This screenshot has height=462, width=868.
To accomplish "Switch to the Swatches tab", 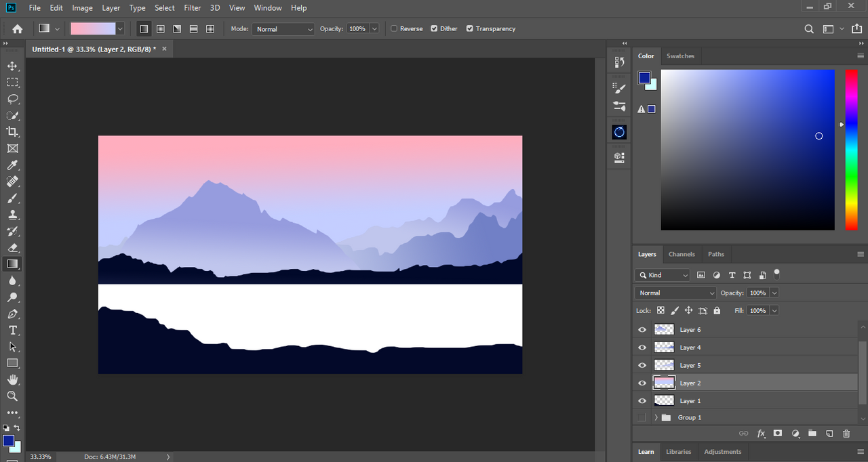I will coord(680,56).
